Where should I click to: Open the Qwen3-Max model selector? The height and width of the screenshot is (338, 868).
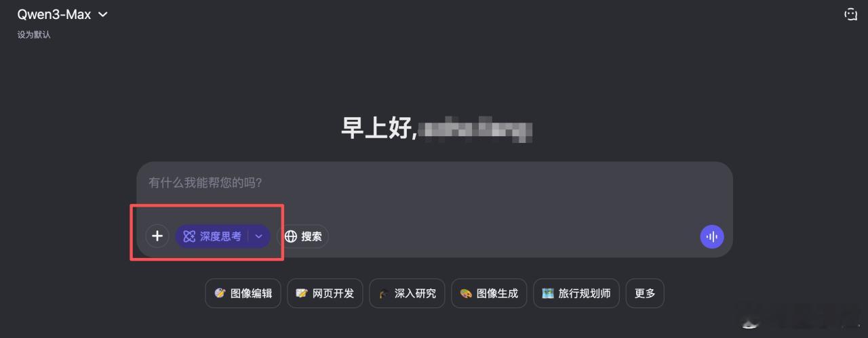tap(62, 14)
